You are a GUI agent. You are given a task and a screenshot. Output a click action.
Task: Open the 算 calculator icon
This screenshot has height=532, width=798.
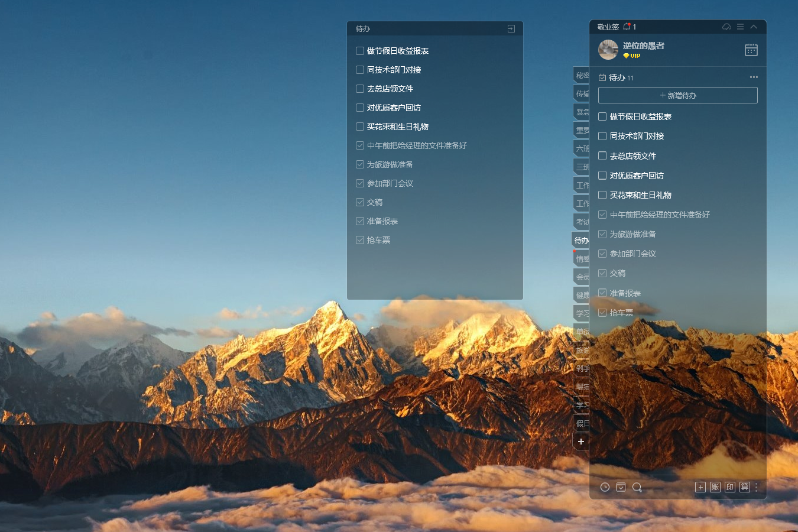745,487
